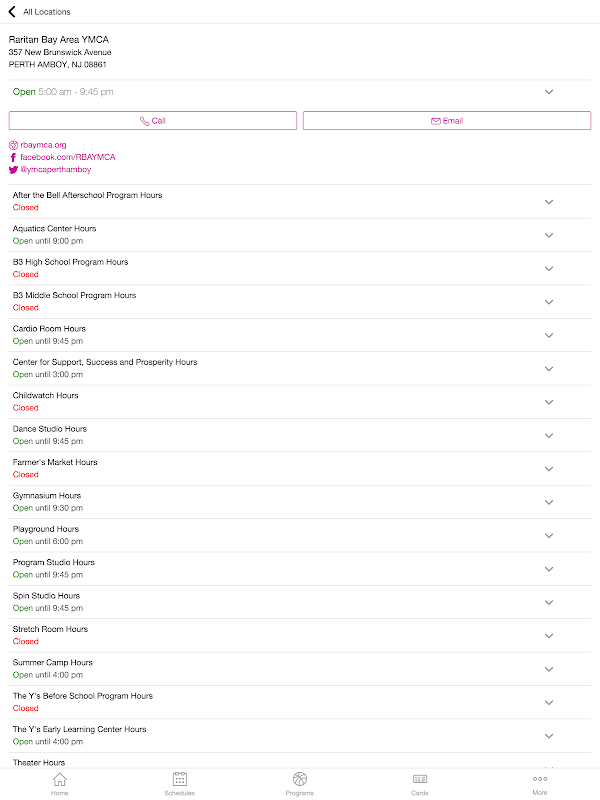Click 'Open until 9:00 pm' under Aquatics Center
The image size is (600, 800).
tap(48, 241)
